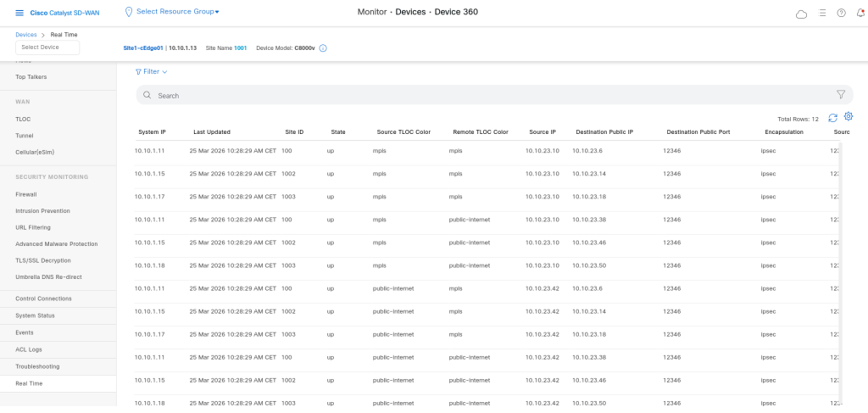Click the cloud status icon
This screenshot has height=413, width=868.
pos(801,14)
